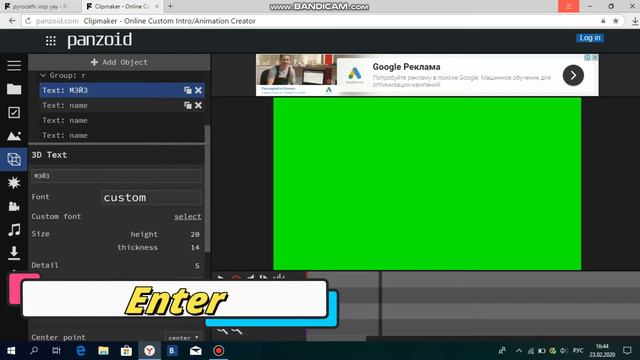The height and width of the screenshot is (360, 640).
Task: Open browser downloads icon
Action: [635, 21]
